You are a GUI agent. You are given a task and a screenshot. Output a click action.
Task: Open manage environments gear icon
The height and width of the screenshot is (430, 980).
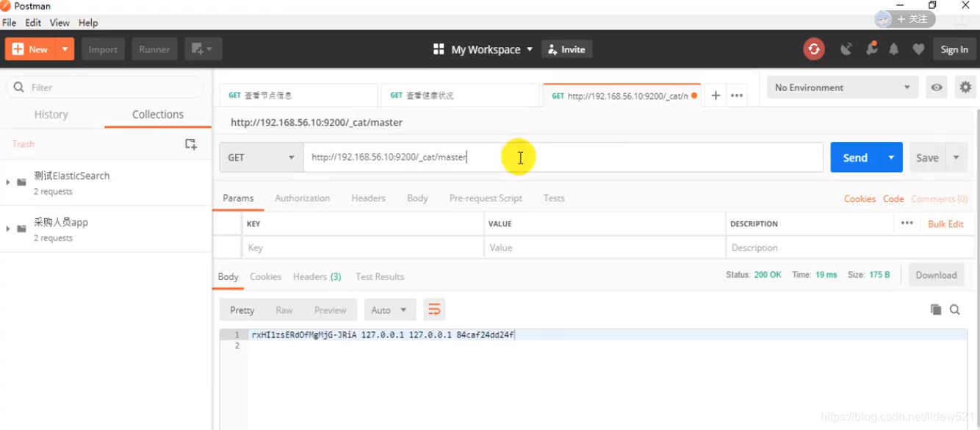965,87
